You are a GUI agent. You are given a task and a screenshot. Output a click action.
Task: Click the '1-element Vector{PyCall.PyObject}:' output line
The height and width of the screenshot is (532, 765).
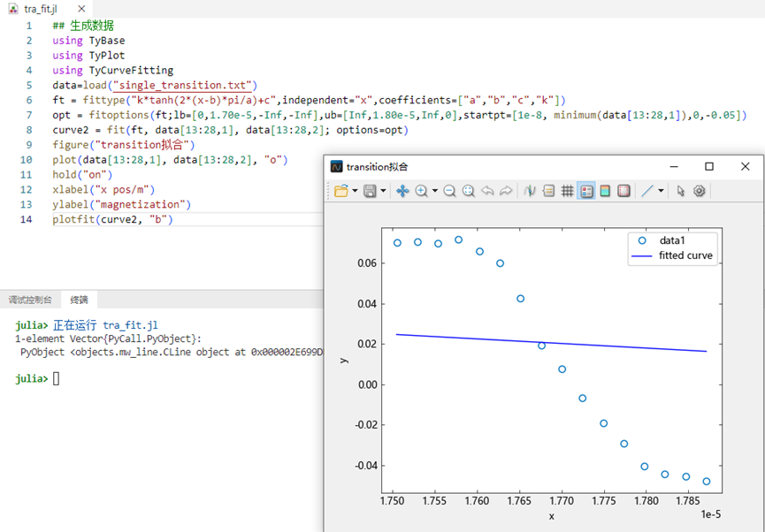click(108, 338)
